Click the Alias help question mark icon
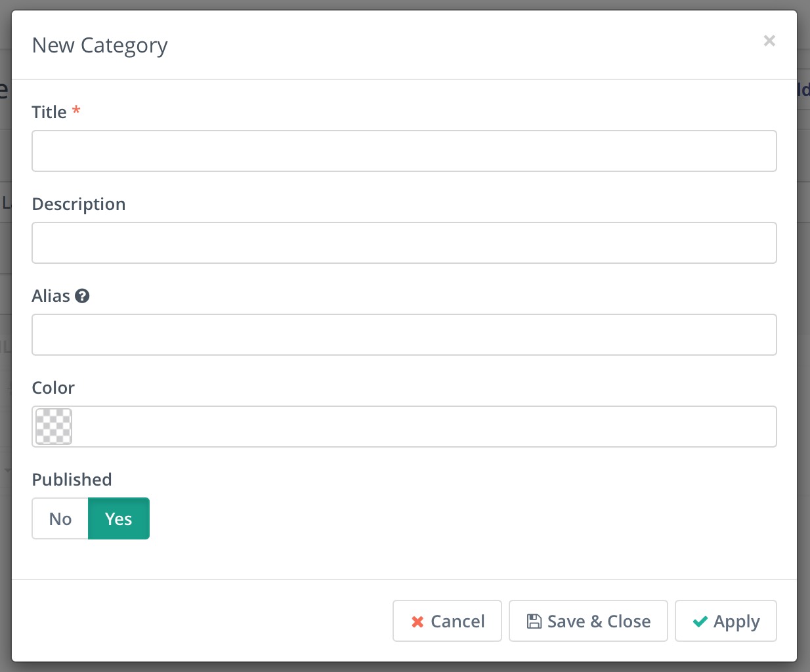The width and height of the screenshot is (810, 672). coord(82,296)
